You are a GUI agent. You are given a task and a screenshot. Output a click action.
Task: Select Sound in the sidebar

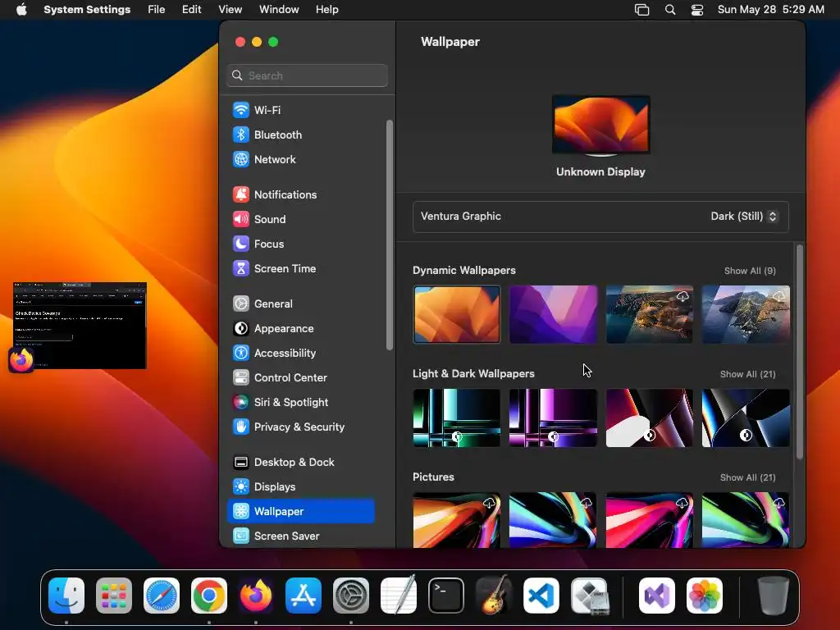300,219
